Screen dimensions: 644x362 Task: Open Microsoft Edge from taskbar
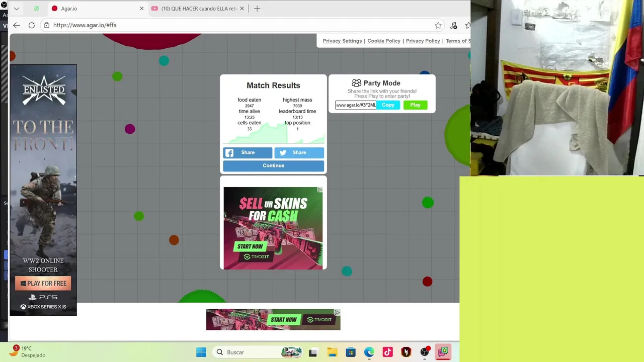pyautogui.click(x=369, y=352)
